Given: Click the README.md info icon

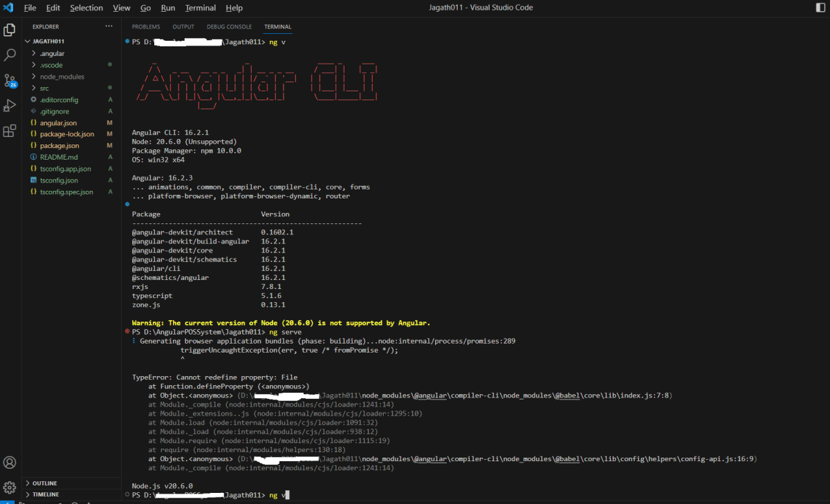Looking at the screenshot, I should 33,157.
